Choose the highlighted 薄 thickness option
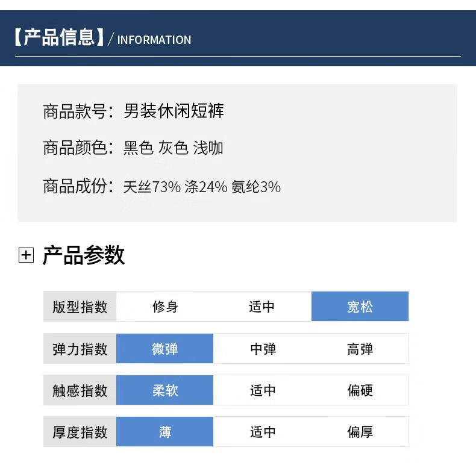 click(165, 432)
